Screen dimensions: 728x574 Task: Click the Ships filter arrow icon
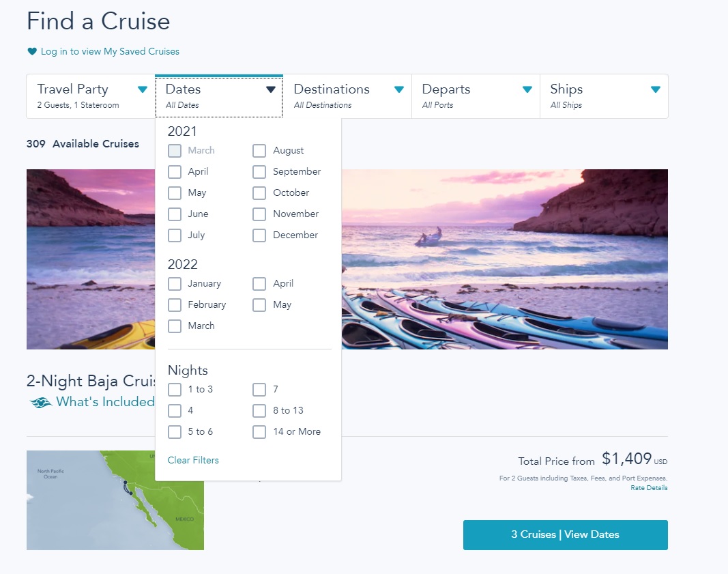(x=655, y=89)
